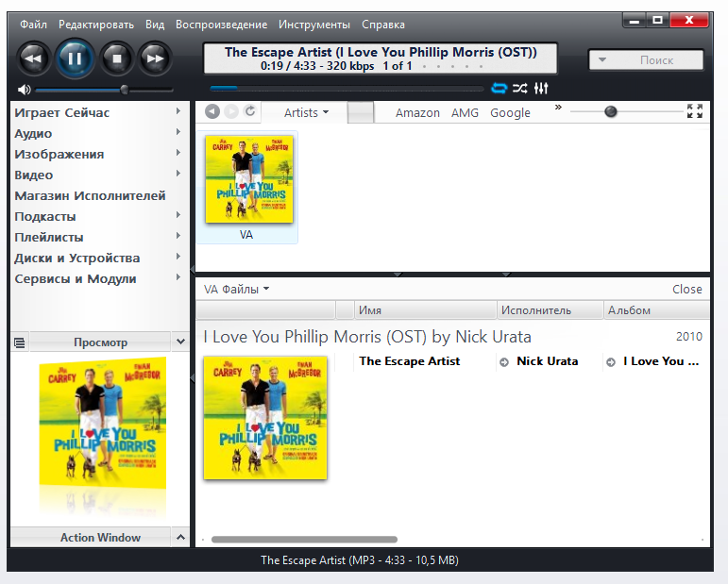
Task: Toggle fullscreen browser view icon
Action: click(695, 111)
